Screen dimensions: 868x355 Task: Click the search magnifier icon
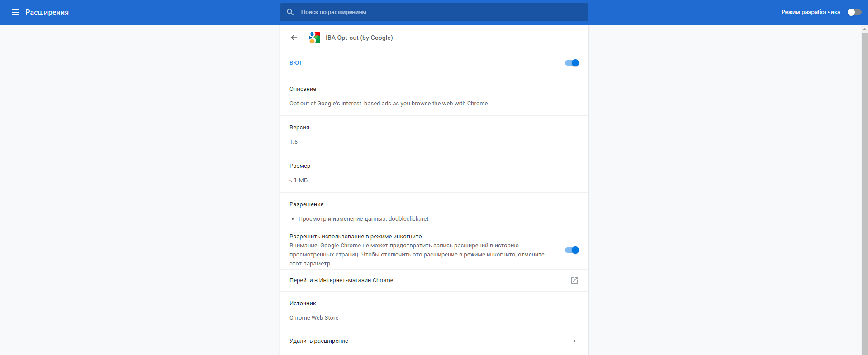click(x=290, y=12)
